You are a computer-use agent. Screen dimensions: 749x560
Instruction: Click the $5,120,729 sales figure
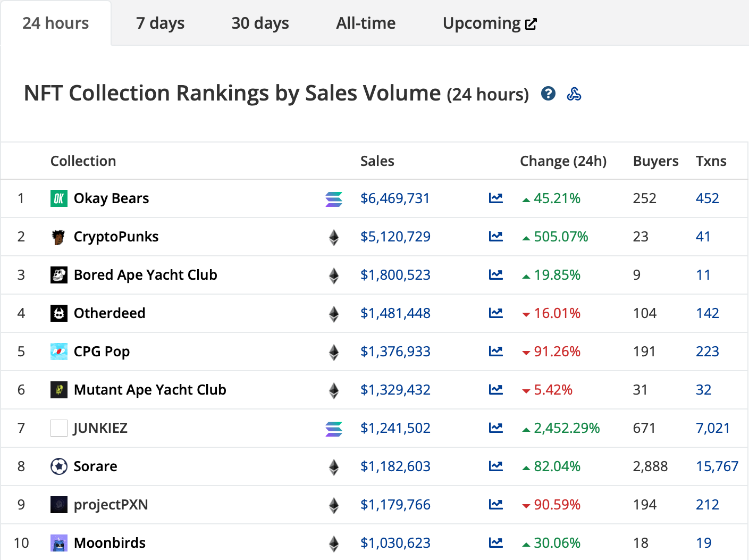point(395,237)
